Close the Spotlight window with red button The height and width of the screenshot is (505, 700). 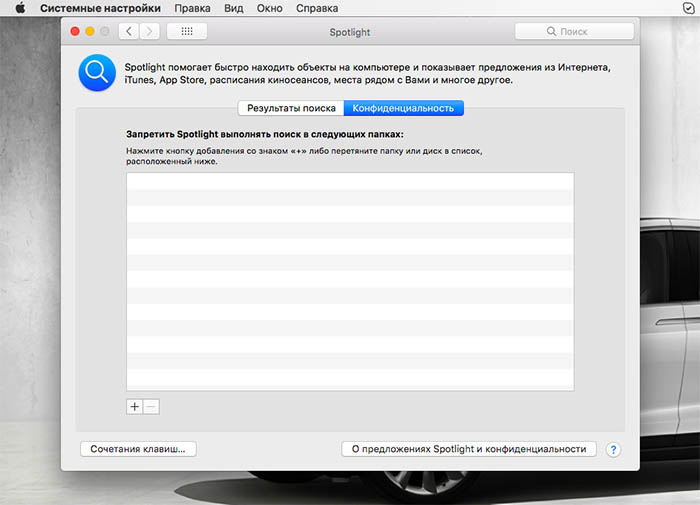pyautogui.click(x=75, y=31)
